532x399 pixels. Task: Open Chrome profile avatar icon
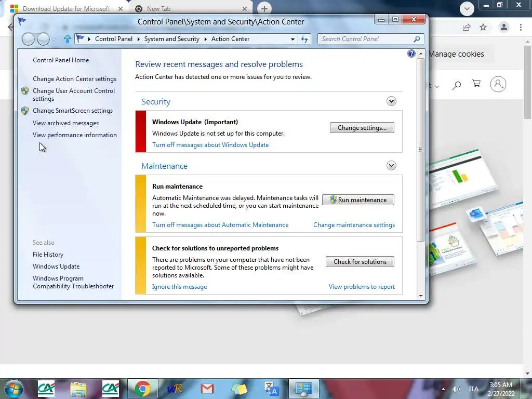504,27
